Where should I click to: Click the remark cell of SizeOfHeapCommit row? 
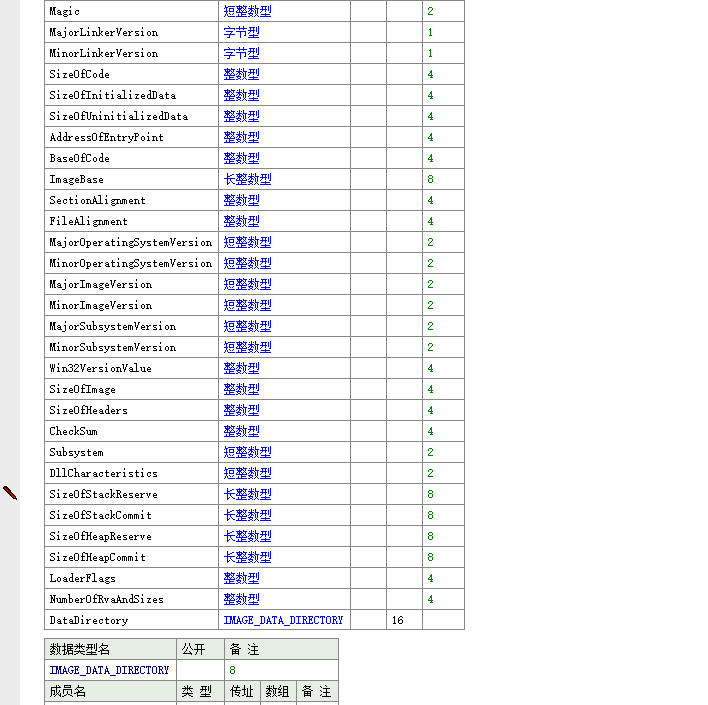(443, 557)
